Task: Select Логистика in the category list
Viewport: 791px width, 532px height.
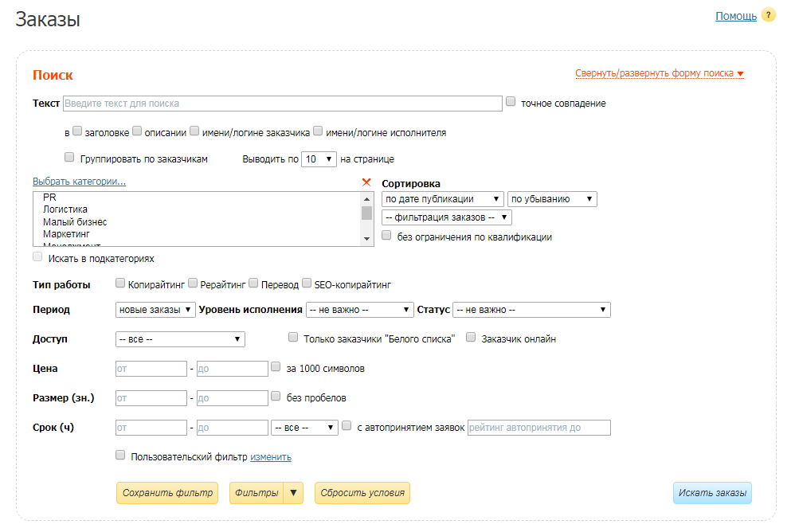Action: pos(65,209)
